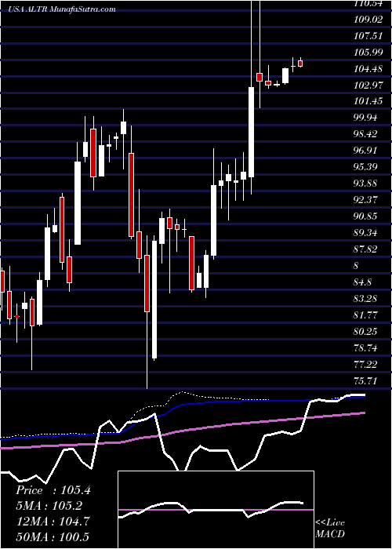This screenshot has width=392, height=549.
Task: Select the 78.74 price axis label
Action: [x=365, y=347]
